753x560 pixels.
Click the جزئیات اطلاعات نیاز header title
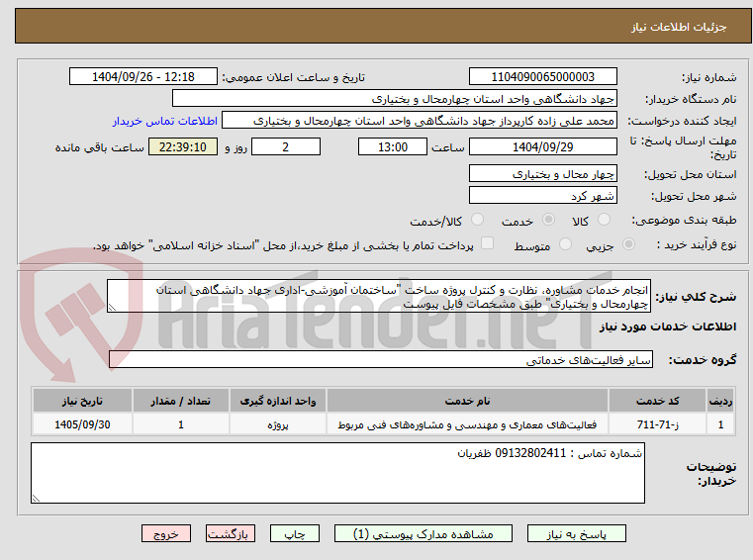679,27
